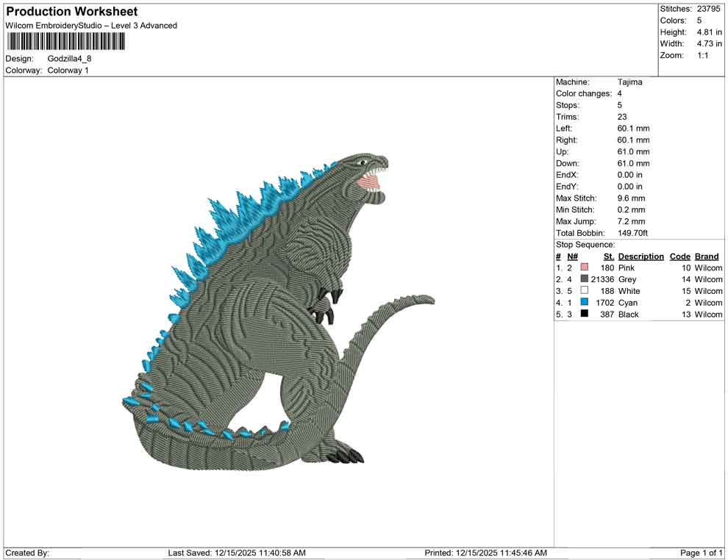Click the Max Stitch value '9.6 mm'

coord(631,198)
